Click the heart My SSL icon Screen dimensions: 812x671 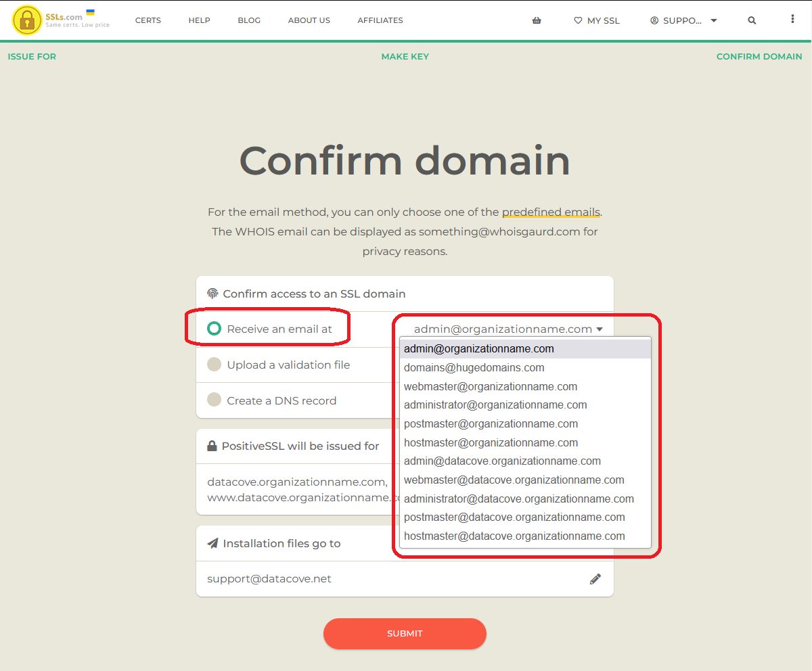pyautogui.click(x=578, y=20)
